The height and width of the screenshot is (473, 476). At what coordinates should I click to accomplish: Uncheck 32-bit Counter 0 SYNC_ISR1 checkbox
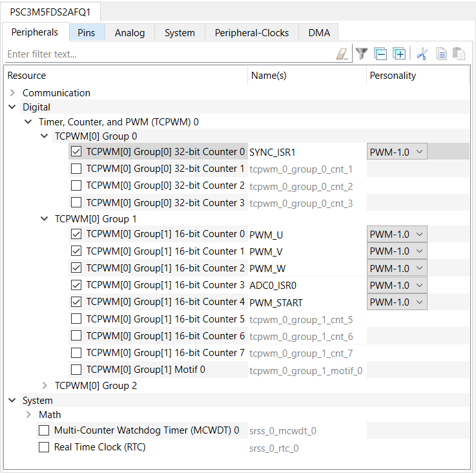coord(76,151)
